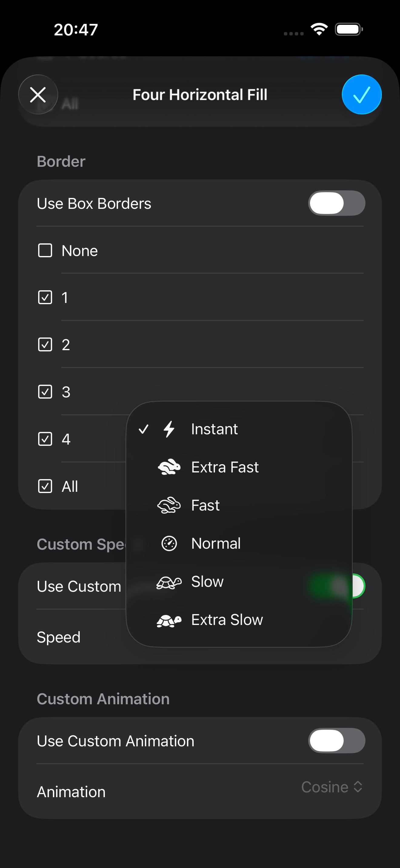Toggle the Use Box Borders switch

click(x=336, y=203)
